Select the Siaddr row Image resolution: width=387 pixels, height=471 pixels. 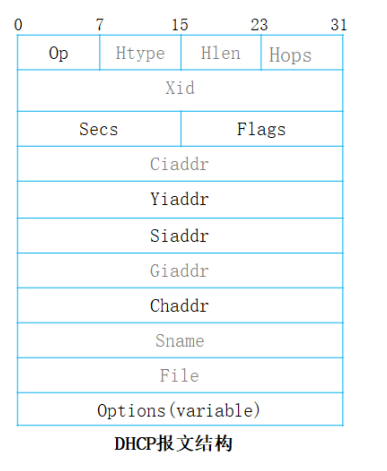click(180, 236)
